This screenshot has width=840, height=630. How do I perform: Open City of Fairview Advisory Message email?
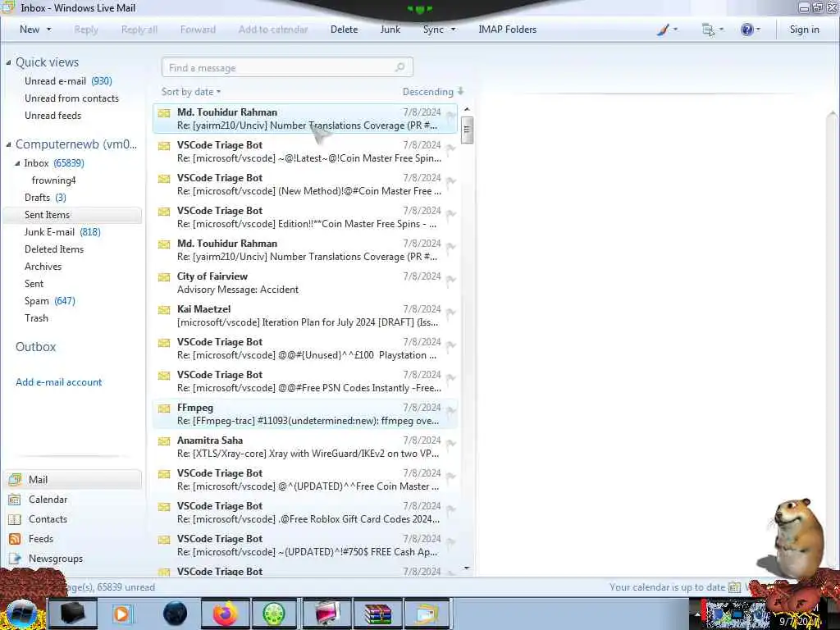coord(305,283)
